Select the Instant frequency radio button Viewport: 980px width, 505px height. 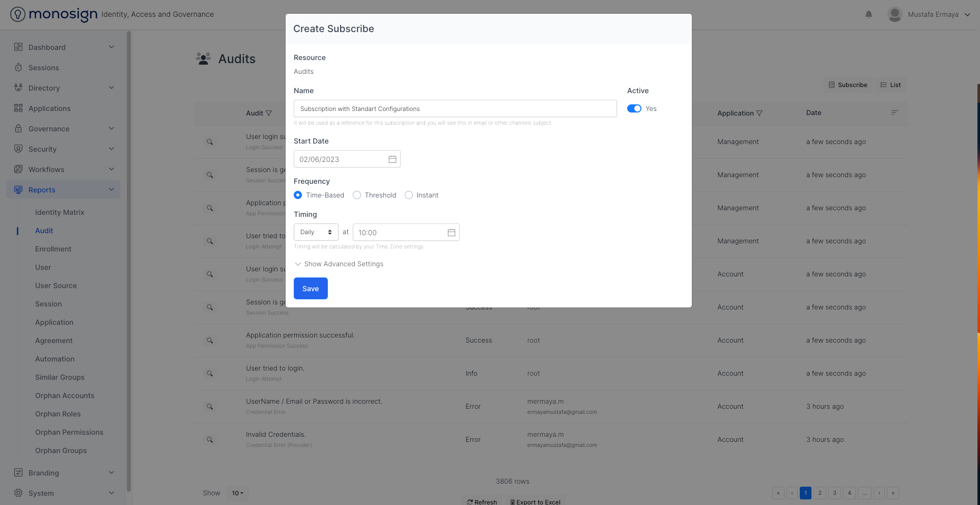[409, 195]
